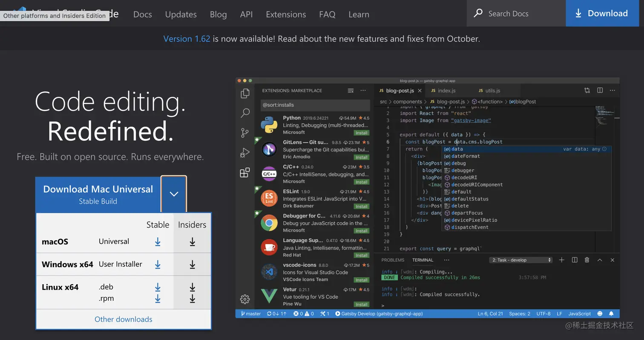
Task: Open notifications bell in status bar
Action: [611, 314]
